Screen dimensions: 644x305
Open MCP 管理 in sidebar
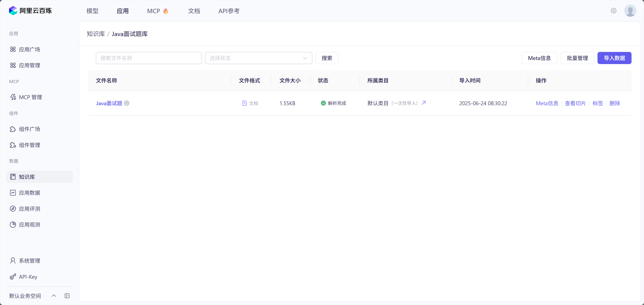pyautogui.click(x=30, y=97)
